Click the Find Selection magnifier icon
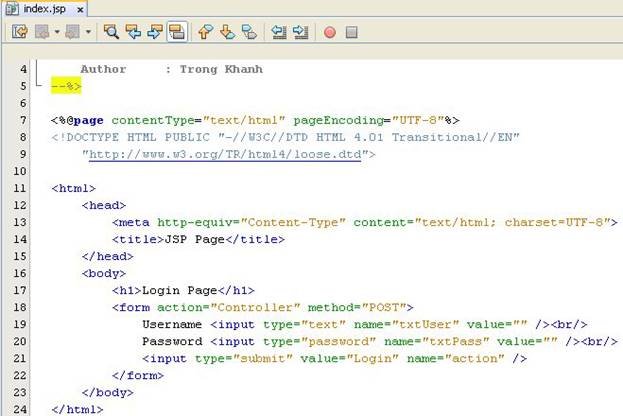Image resolution: width=623 pixels, height=416 pixels. click(x=111, y=32)
